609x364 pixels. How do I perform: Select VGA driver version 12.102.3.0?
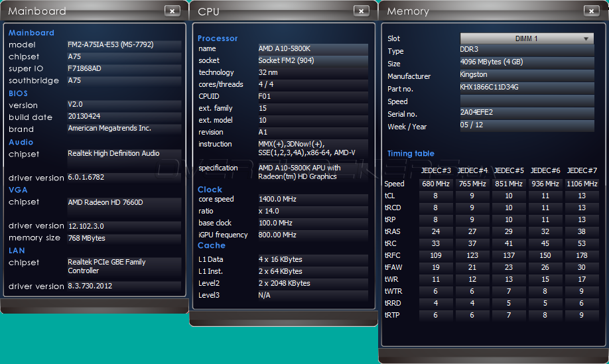(x=124, y=226)
